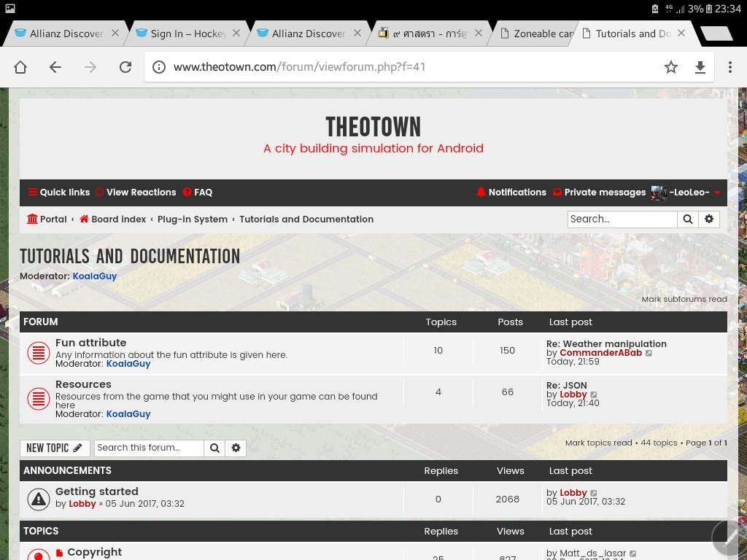Open moderator KoalaGuy under page heading
This screenshot has width=747, height=560.
95,276
